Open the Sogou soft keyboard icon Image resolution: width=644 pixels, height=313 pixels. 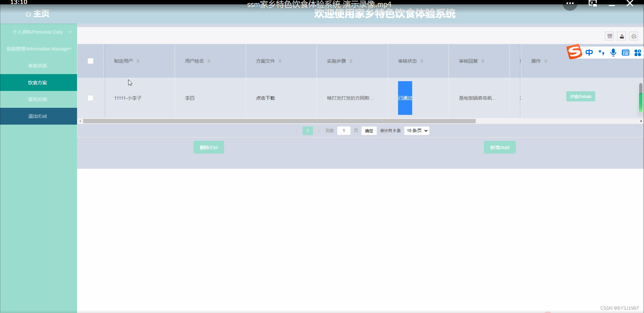point(625,52)
